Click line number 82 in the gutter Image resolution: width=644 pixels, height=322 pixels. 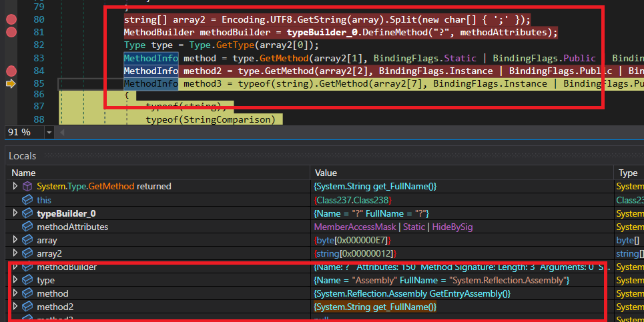(39, 45)
